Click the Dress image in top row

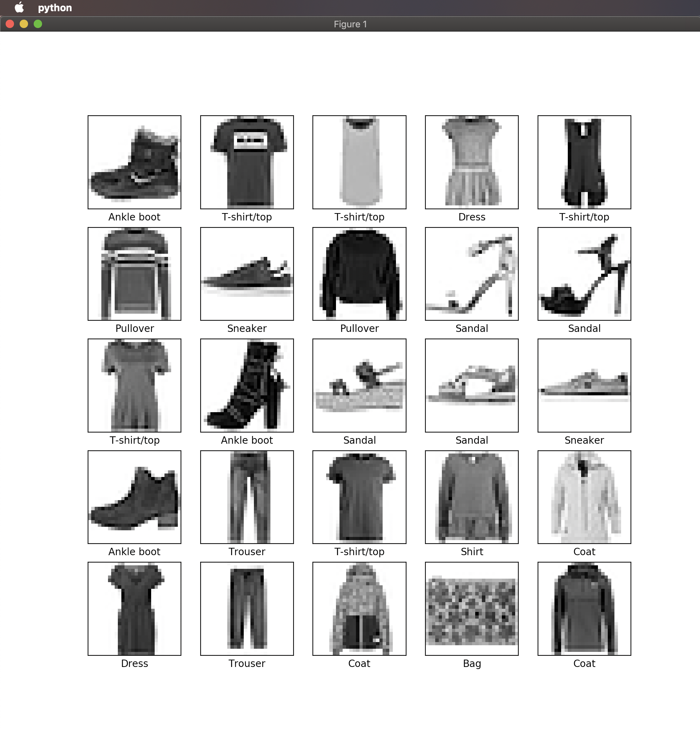point(471,162)
